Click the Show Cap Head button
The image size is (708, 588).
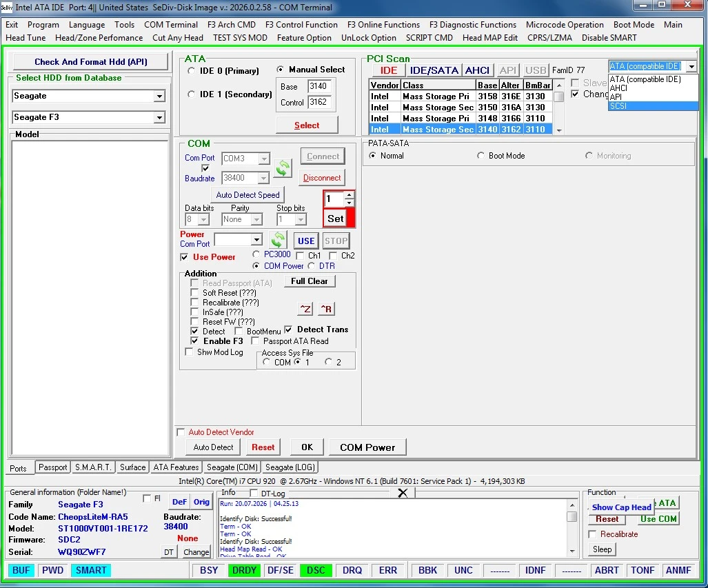click(621, 507)
